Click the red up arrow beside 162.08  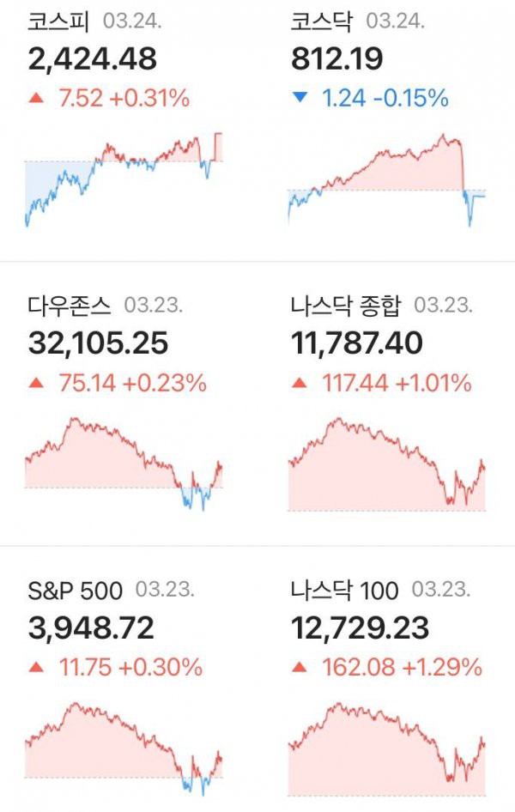click(300, 667)
